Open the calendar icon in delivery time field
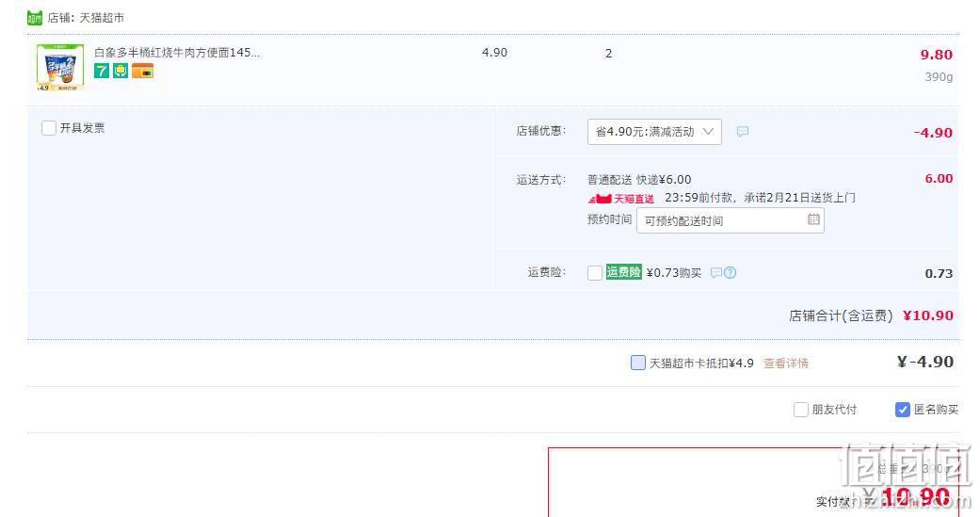The image size is (980, 517). pyautogui.click(x=813, y=219)
